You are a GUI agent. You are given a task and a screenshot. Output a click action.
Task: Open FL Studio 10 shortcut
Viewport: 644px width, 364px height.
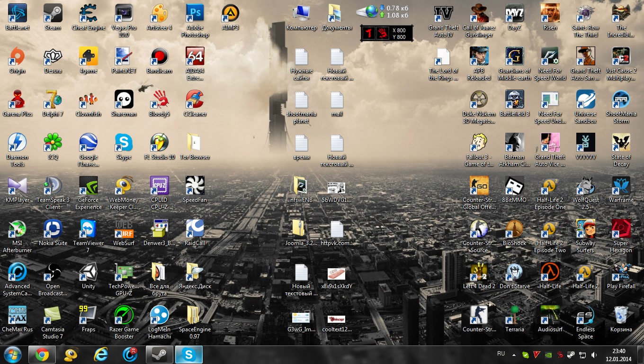tap(159, 147)
